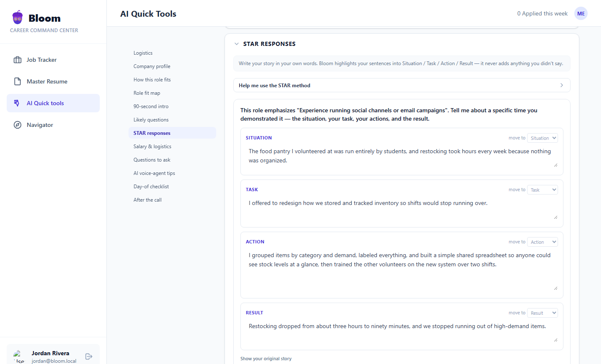This screenshot has height=364, width=601.
Task: Click Jordan Rivera's user avatar image
Action: click(x=18, y=357)
